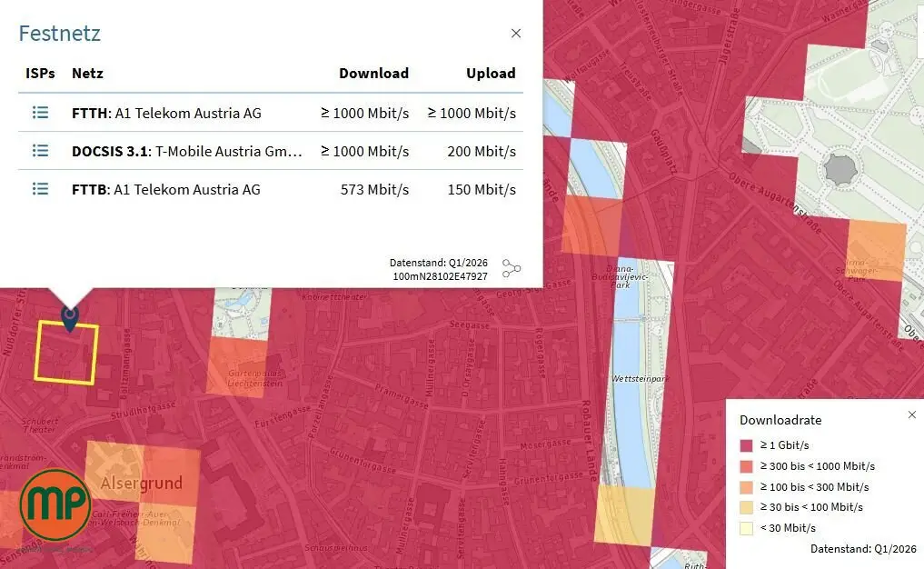Click the Downloadrate legend title
924x569 pixels.
pos(780,420)
